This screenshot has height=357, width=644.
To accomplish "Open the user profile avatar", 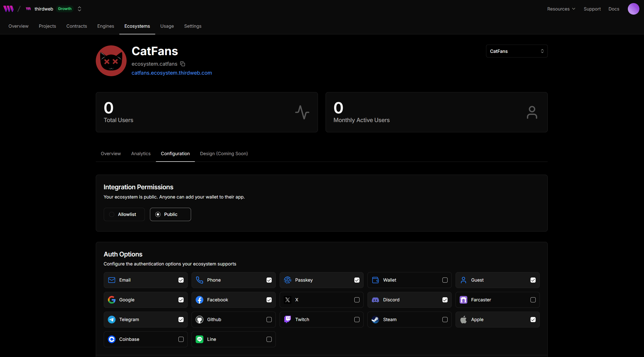I will (x=633, y=9).
